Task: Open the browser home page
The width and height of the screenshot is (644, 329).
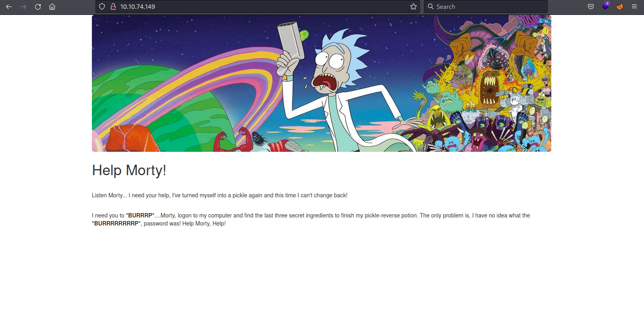Action: coord(52,6)
